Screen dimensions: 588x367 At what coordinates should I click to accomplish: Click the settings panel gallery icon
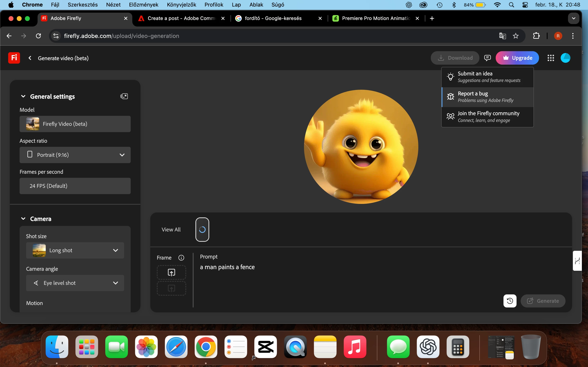pyautogui.click(x=124, y=96)
